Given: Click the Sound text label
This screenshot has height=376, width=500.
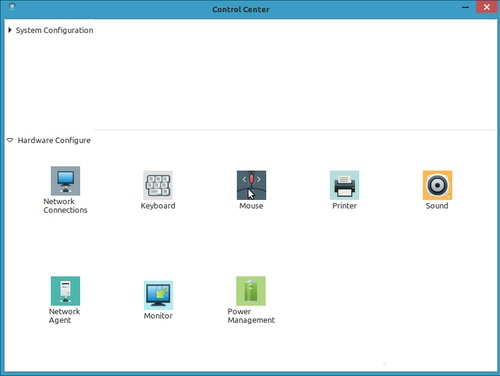Looking at the screenshot, I should point(437,206).
